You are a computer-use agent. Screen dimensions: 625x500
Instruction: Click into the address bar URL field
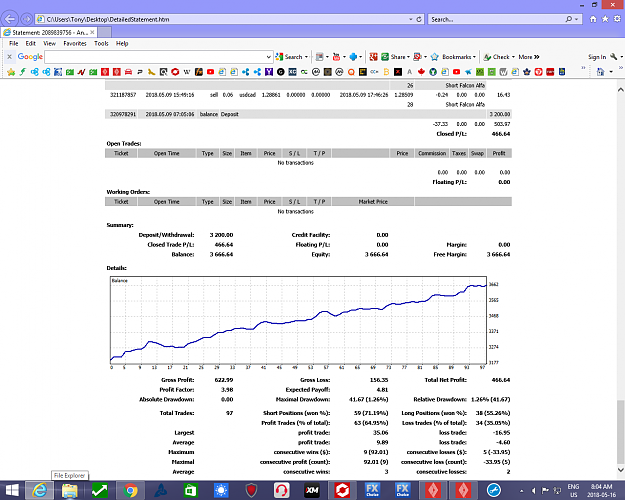click(225, 19)
